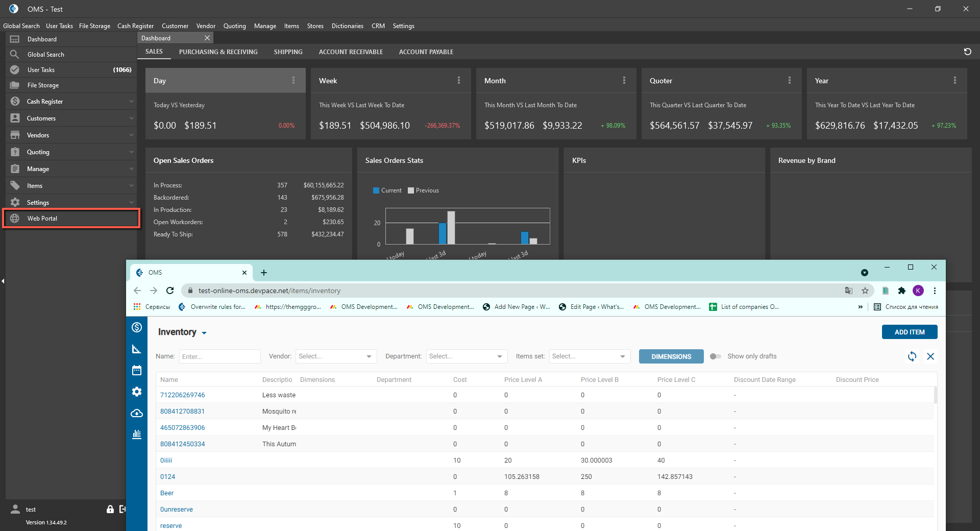Click the dollar sign icon in web sidebar
The height and width of the screenshot is (531, 980).
coord(137,327)
